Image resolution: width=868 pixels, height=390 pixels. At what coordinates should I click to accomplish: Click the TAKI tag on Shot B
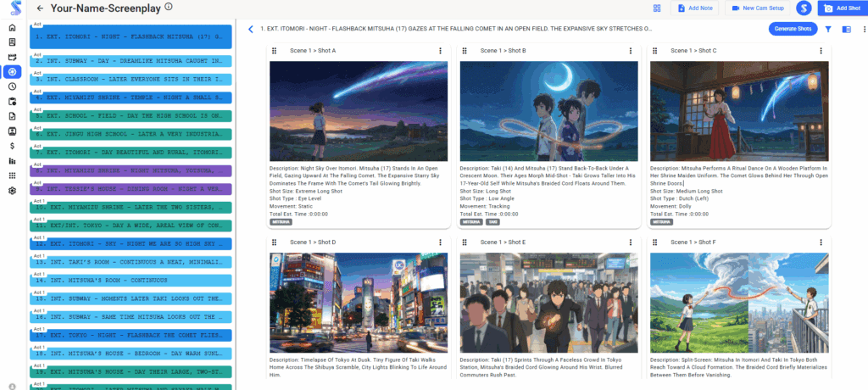(x=492, y=222)
